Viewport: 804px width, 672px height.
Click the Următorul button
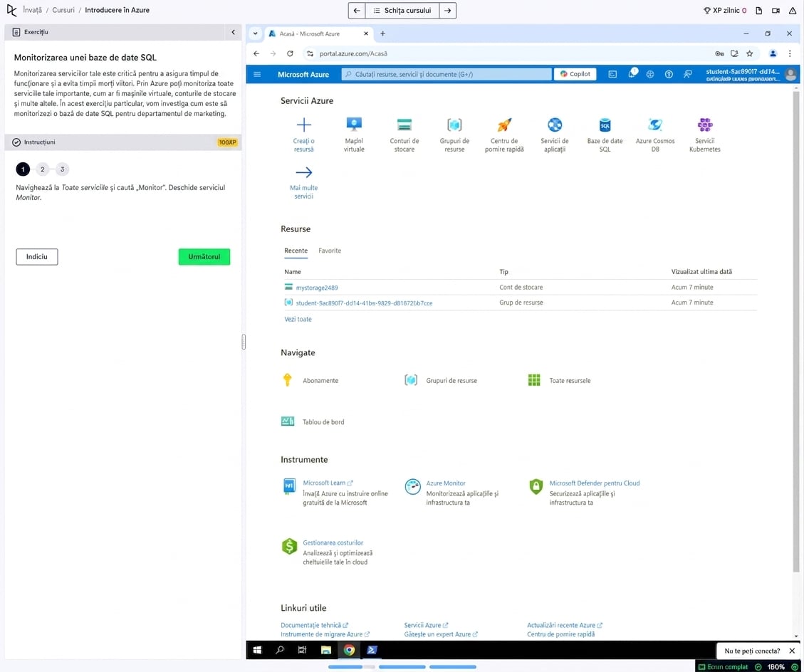pyautogui.click(x=204, y=256)
